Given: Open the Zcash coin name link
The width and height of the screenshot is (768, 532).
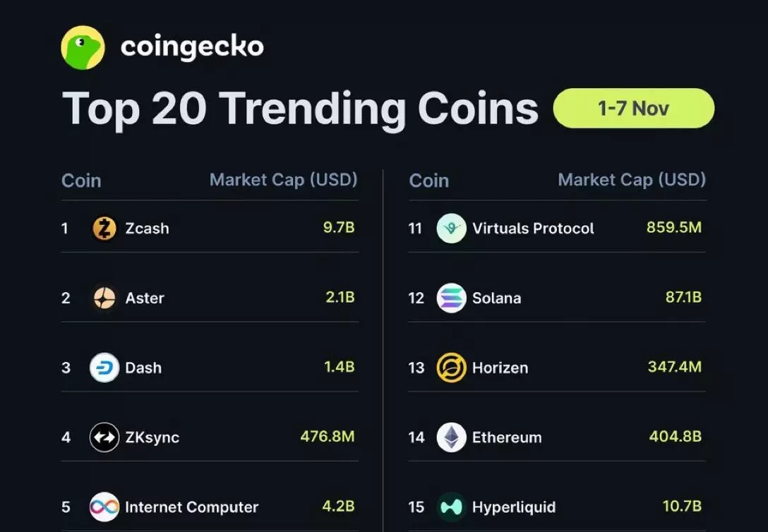Looking at the screenshot, I should tap(147, 229).
